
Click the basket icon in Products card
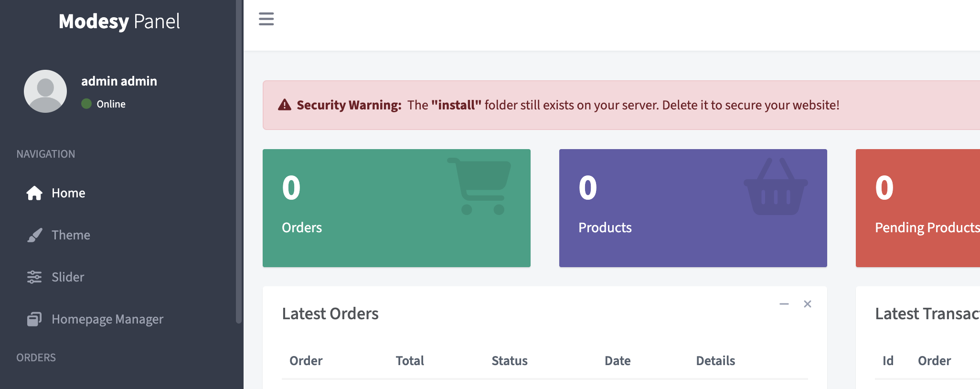click(x=776, y=186)
